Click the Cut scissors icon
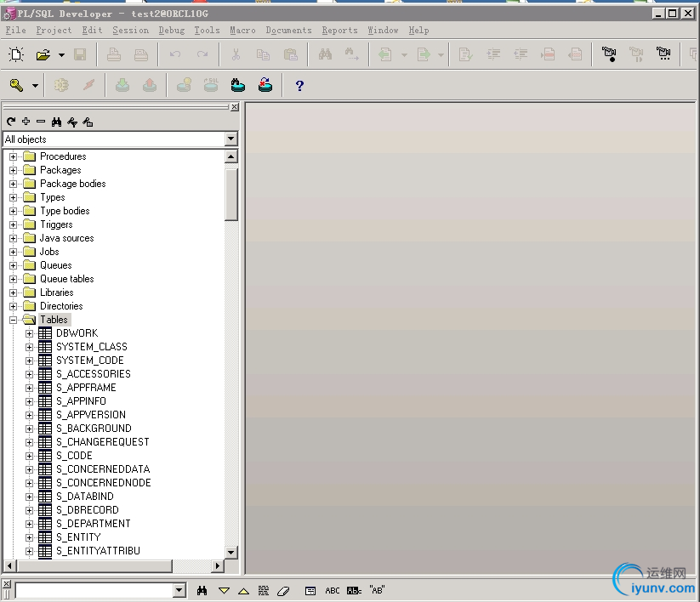700x602 pixels. point(236,55)
